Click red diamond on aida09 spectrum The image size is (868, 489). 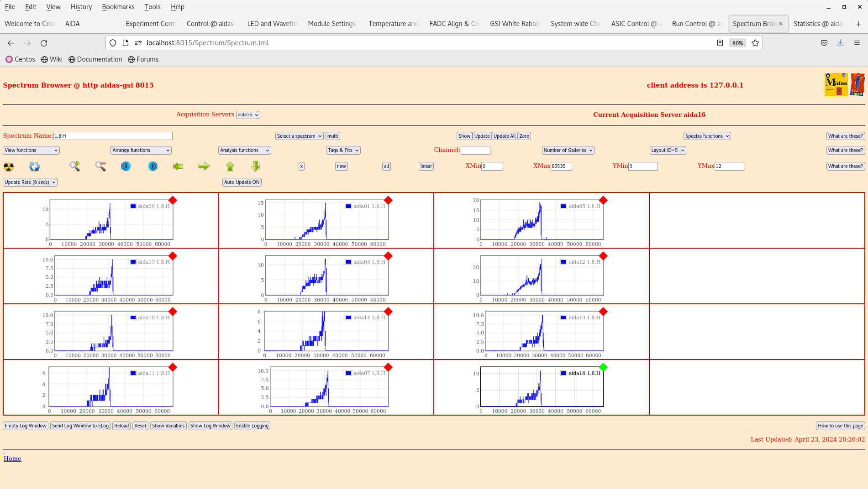pyautogui.click(x=173, y=200)
